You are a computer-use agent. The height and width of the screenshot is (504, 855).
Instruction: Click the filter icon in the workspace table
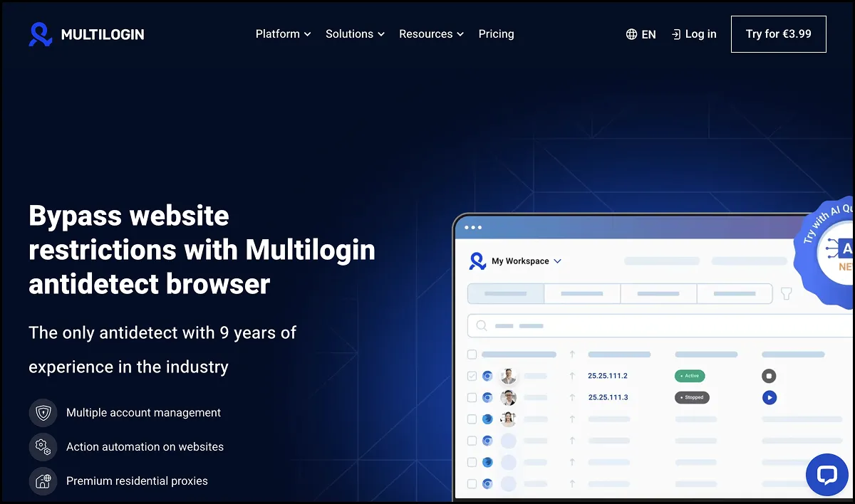(x=786, y=293)
